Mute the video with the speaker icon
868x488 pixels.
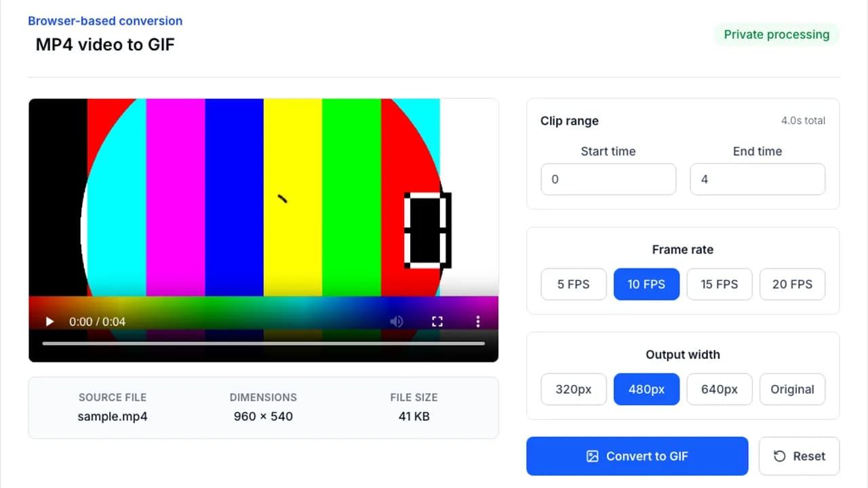tap(397, 321)
